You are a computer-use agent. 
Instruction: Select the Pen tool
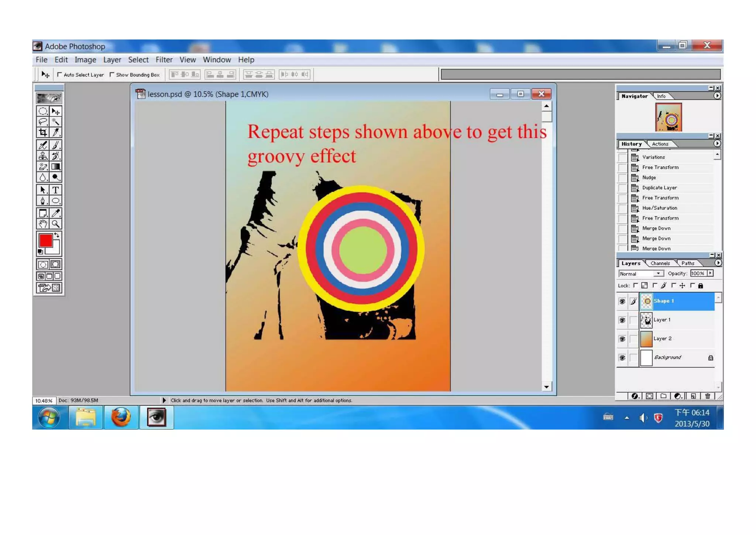pyautogui.click(x=43, y=200)
